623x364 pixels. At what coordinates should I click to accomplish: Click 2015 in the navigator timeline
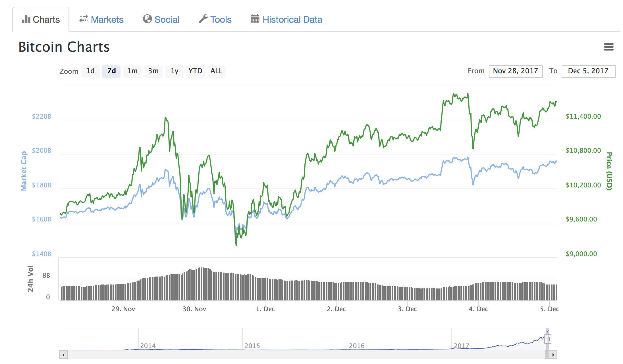(252, 346)
